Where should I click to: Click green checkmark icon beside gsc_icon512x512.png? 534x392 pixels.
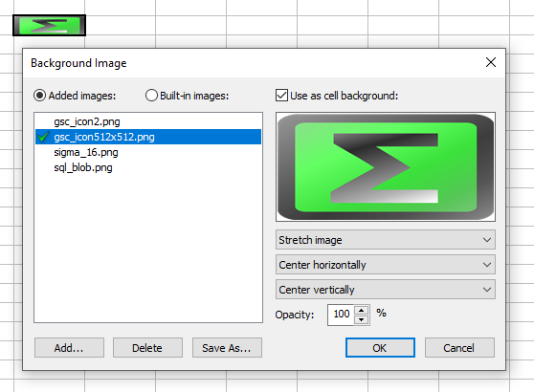click(44, 137)
